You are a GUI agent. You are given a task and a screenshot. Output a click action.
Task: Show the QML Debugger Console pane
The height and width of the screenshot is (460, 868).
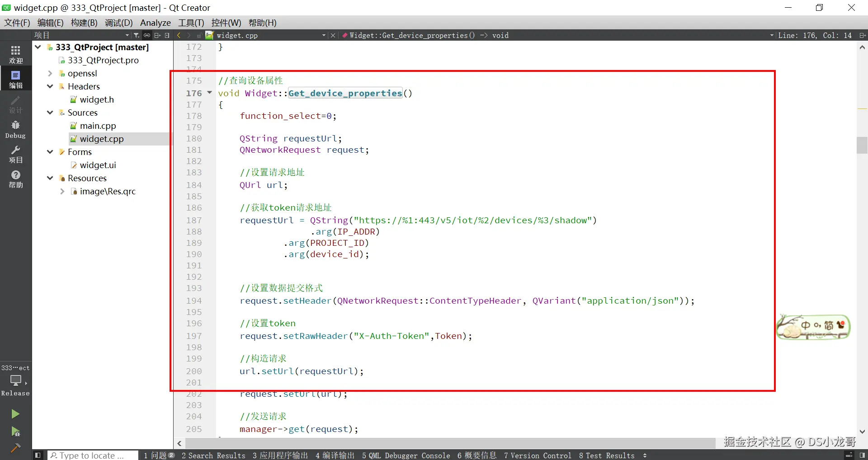(x=406, y=455)
